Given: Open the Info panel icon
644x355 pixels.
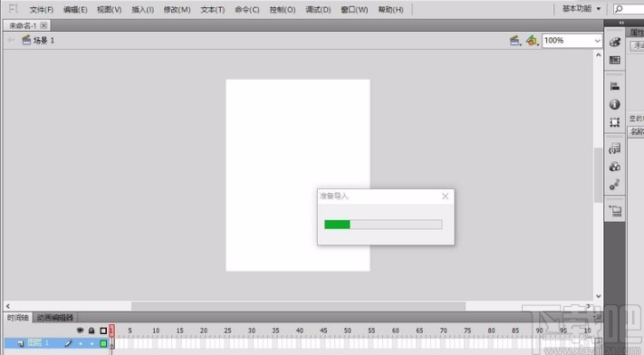Looking at the screenshot, I should [615, 104].
